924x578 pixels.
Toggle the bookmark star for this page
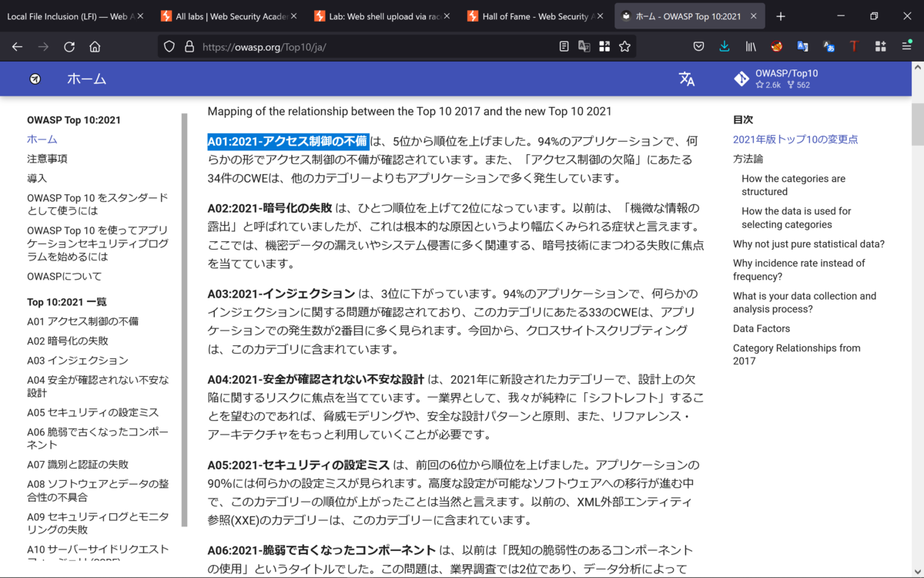click(624, 46)
